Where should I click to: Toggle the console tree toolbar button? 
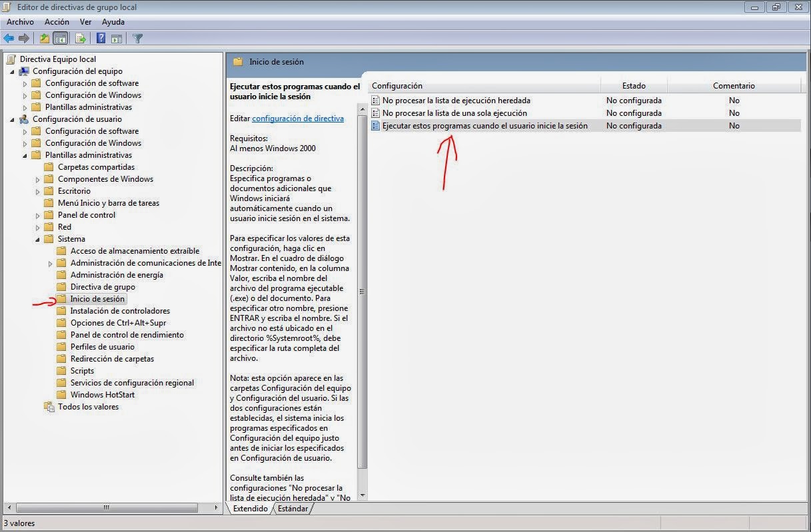point(60,39)
